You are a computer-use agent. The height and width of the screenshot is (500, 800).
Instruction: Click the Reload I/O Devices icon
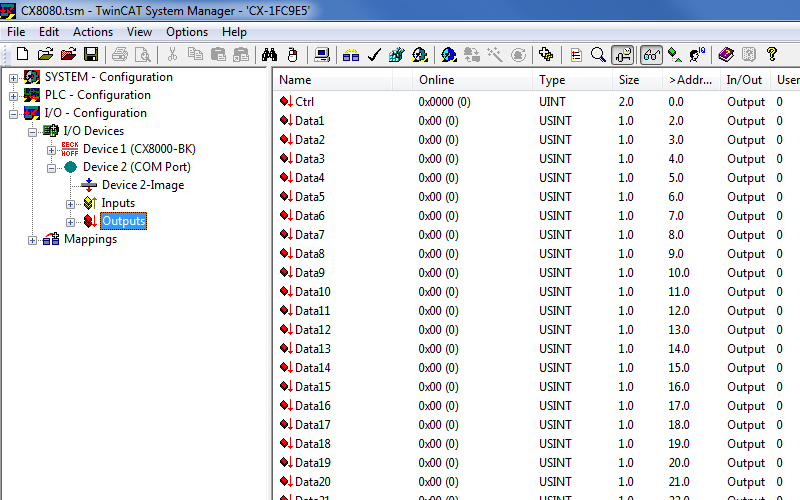pyautogui.click(x=472, y=54)
